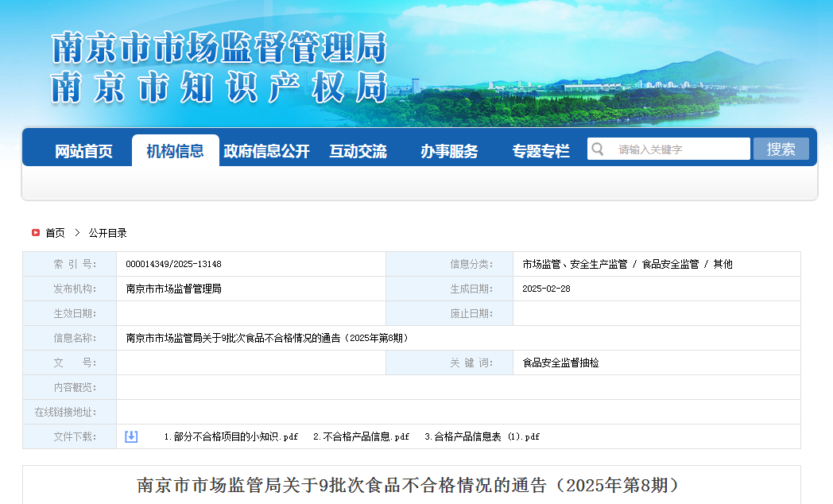The height and width of the screenshot is (504, 833).
Task: Click the red breadcrumb home icon
Action: click(x=36, y=233)
